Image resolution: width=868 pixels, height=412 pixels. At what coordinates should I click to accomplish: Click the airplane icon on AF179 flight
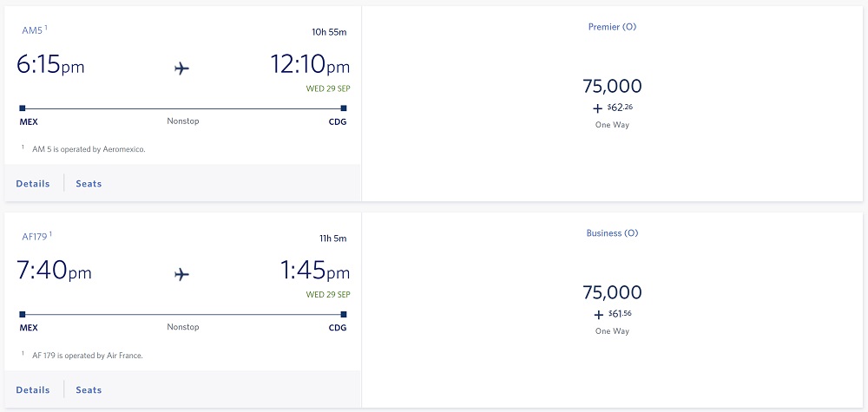[x=181, y=274]
